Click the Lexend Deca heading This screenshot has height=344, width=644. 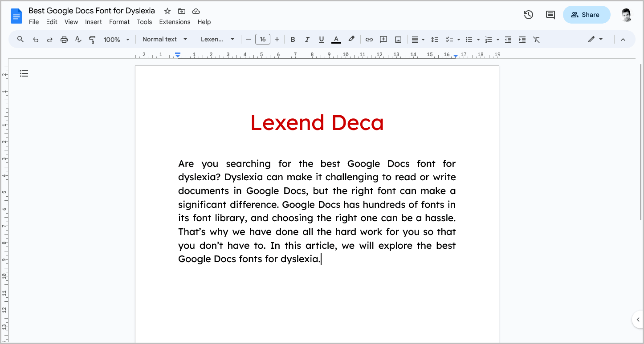[317, 122]
